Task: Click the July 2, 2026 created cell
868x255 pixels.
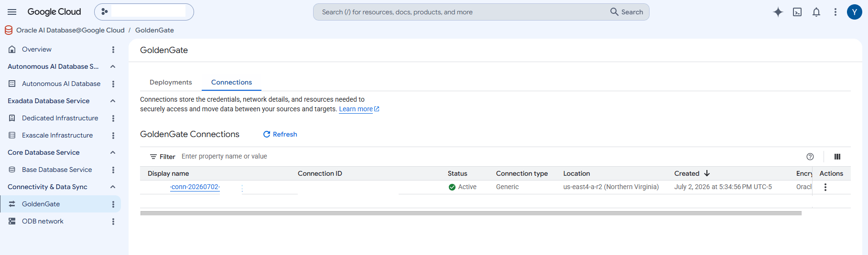Action: tap(723, 187)
